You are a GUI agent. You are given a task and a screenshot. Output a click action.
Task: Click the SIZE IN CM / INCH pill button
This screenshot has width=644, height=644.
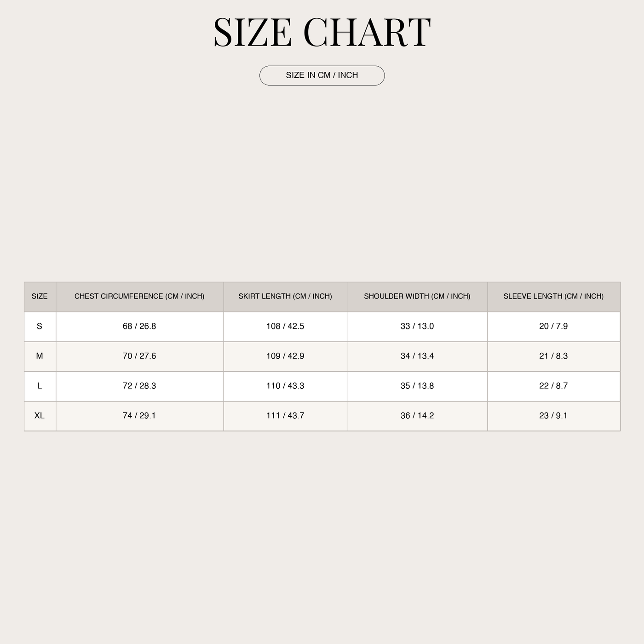click(x=322, y=75)
